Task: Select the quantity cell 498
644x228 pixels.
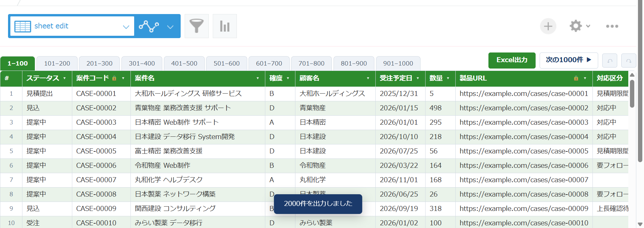Action: coord(441,108)
